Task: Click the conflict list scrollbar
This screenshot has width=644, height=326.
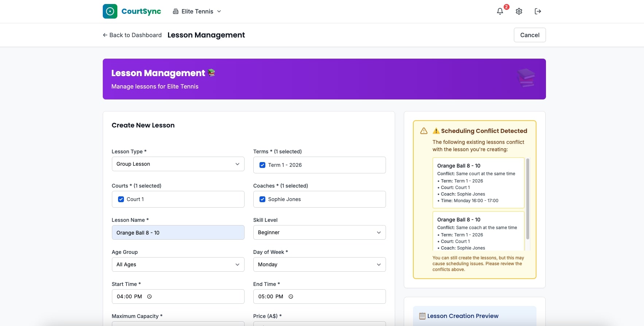Action: pos(527,199)
